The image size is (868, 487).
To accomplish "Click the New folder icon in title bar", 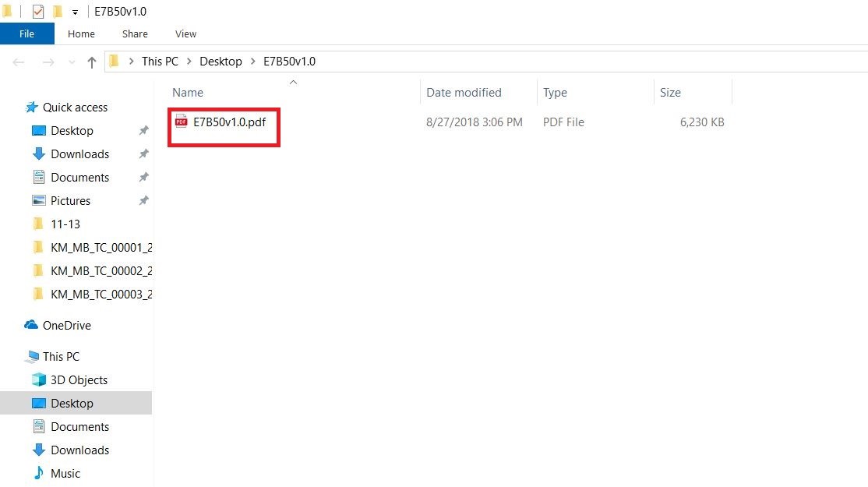I will [58, 12].
